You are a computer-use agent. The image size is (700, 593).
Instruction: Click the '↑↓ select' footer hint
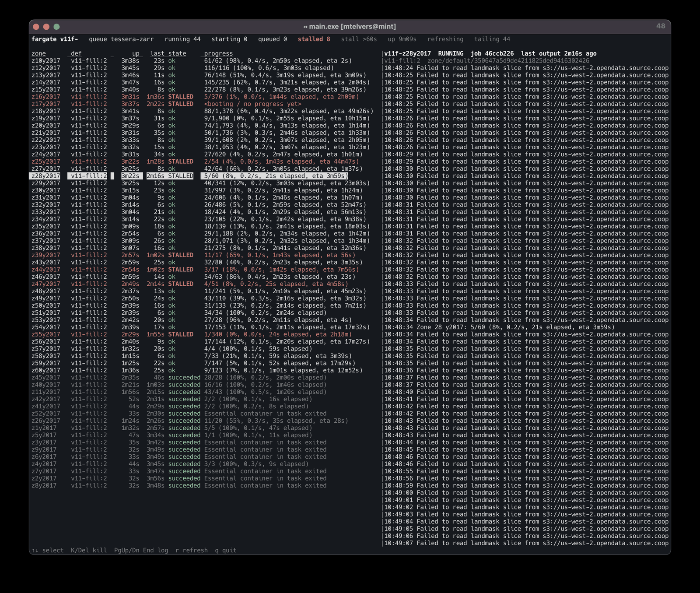tap(48, 550)
